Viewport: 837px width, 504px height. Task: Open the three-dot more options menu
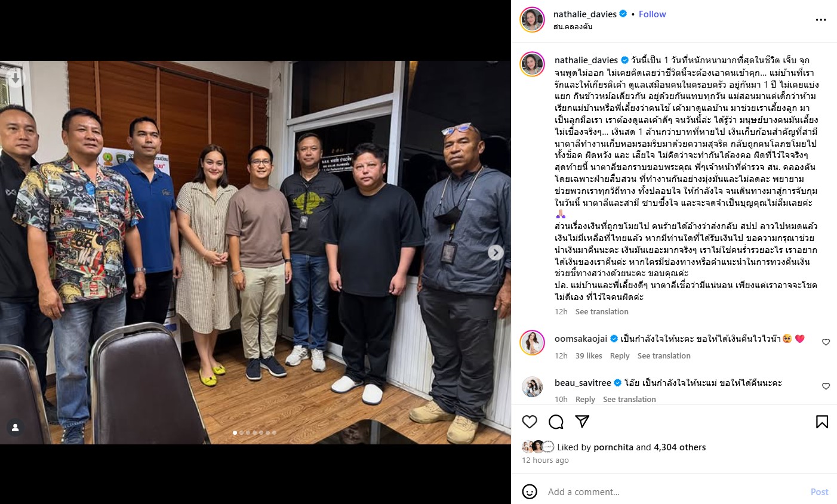point(821,20)
